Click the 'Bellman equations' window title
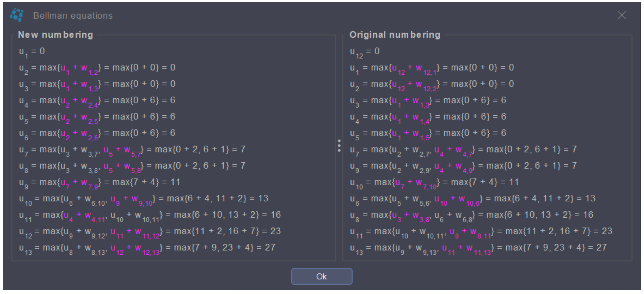644x294 pixels. pos(73,16)
